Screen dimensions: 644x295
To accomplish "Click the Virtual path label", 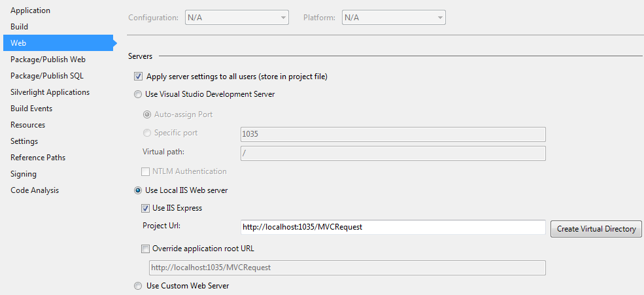I will coord(163,152).
